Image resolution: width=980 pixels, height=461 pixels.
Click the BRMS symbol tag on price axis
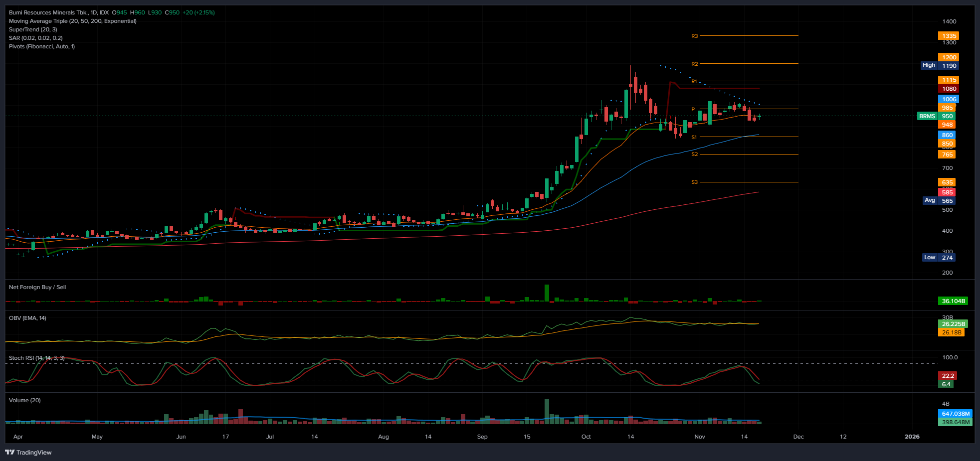[927, 116]
